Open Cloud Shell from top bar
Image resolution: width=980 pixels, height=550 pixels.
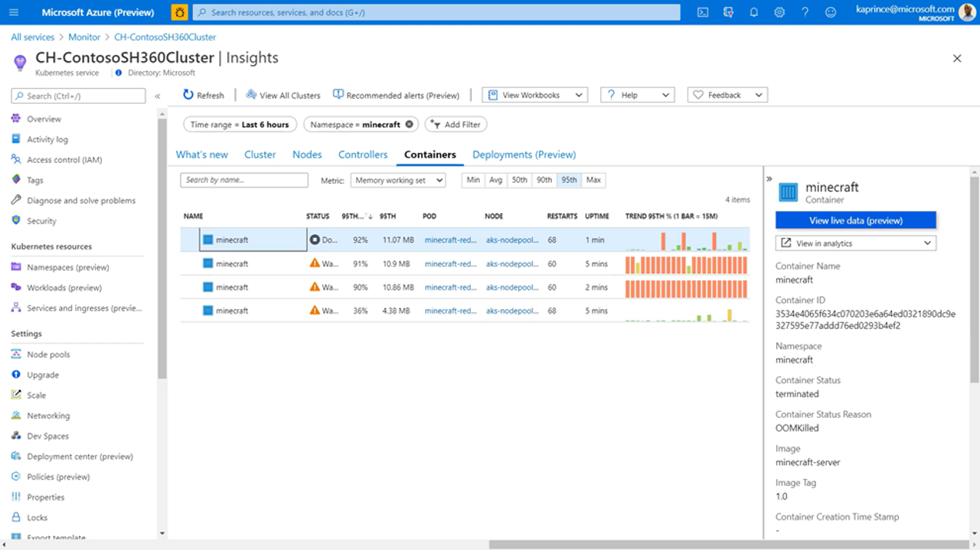coord(703,12)
